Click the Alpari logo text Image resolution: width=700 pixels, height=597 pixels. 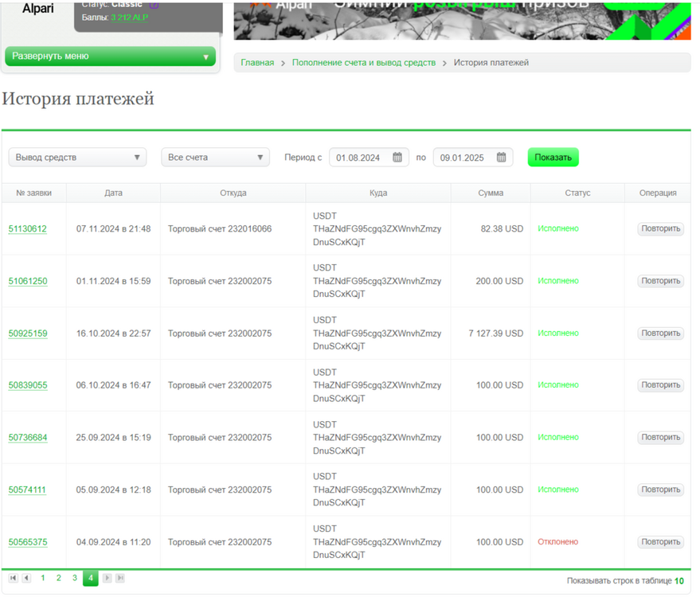[38, 9]
